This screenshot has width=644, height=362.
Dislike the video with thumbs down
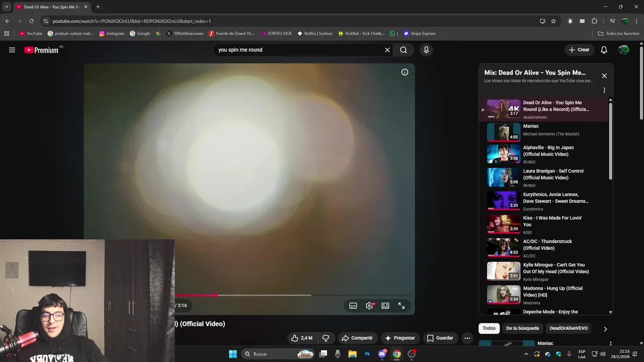pos(326,338)
